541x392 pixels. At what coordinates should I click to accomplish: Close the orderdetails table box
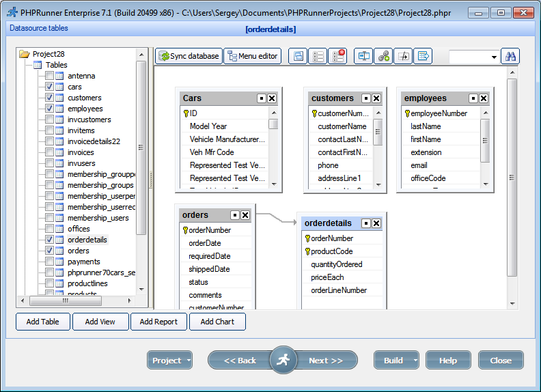click(x=376, y=223)
